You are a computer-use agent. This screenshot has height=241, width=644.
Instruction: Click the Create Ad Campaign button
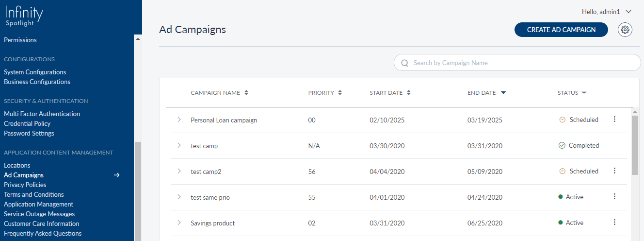[x=561, y=30]
